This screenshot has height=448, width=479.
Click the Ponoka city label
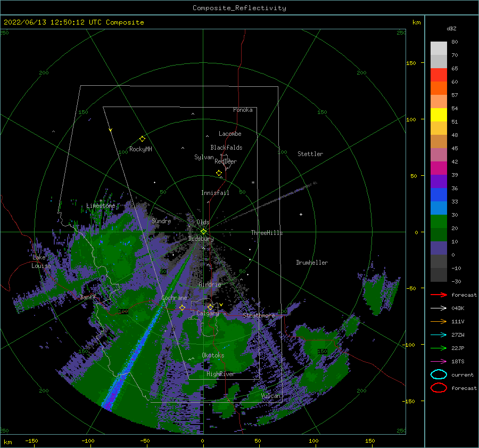[243, 110]
